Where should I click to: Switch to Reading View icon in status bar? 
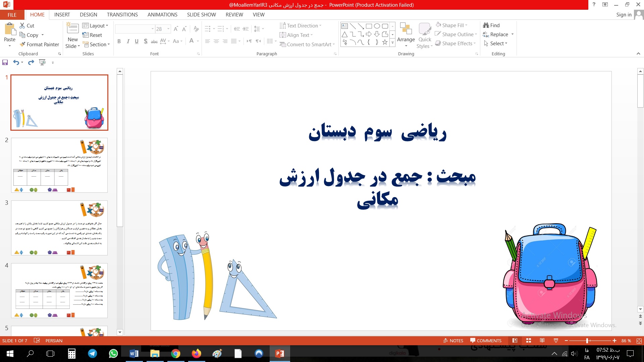542,341
